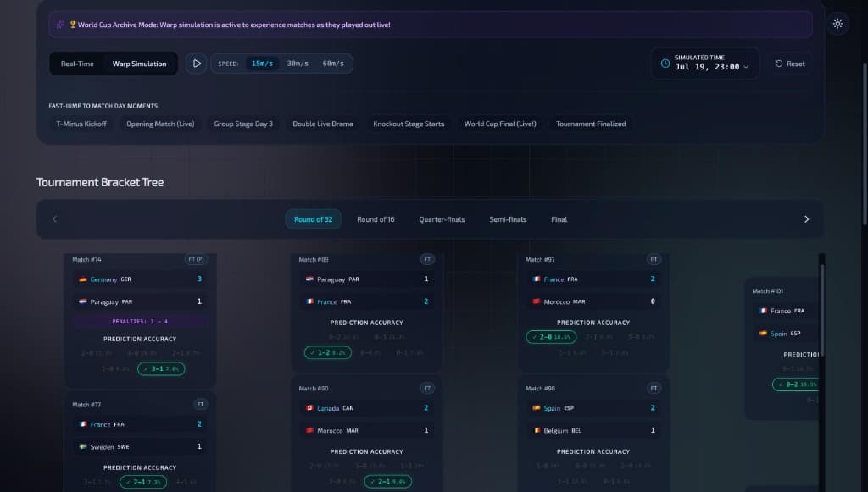This screenshot has height=492, width=868.
Task: Jump to Knockout Stage Starts
Action: coord(409,124)
